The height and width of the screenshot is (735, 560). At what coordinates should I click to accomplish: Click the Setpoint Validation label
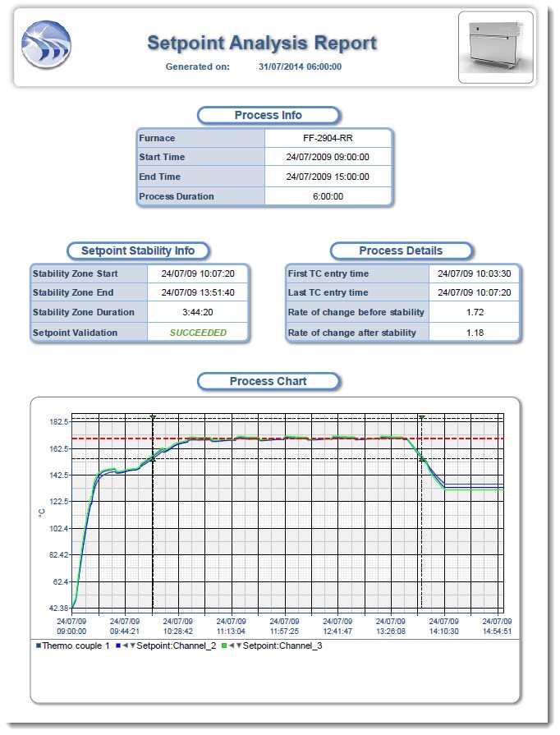click(75, 333)
